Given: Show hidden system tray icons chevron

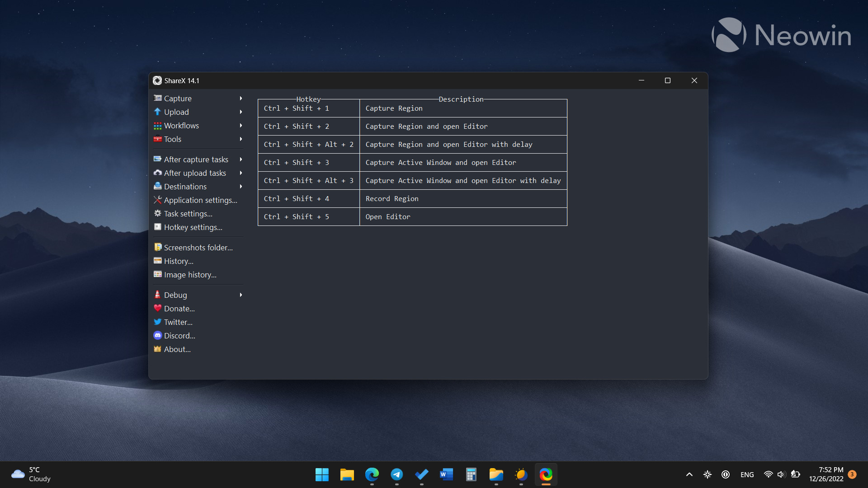Looking at the screenshot, I should click(689, 474).
